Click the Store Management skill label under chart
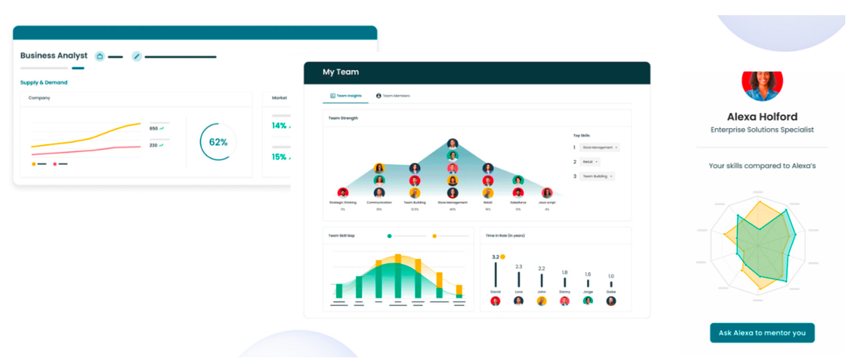The width and height of the screenshot is (868, 364). coord(452,203)
